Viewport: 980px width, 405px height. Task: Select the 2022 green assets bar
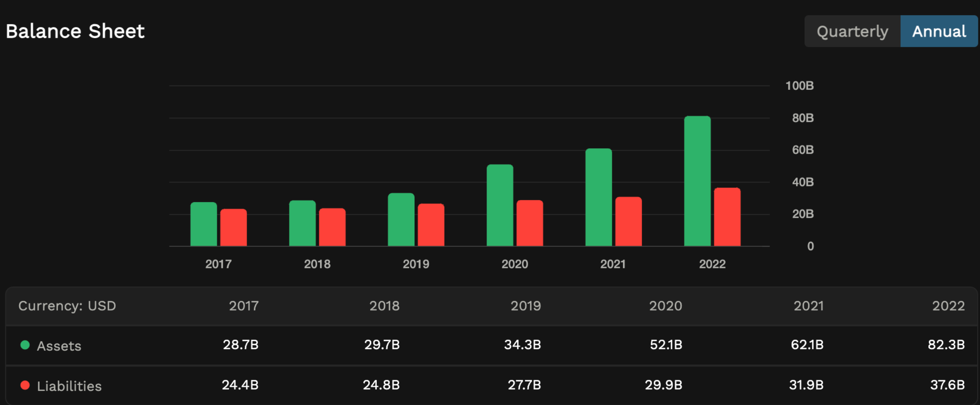(697, 181)
